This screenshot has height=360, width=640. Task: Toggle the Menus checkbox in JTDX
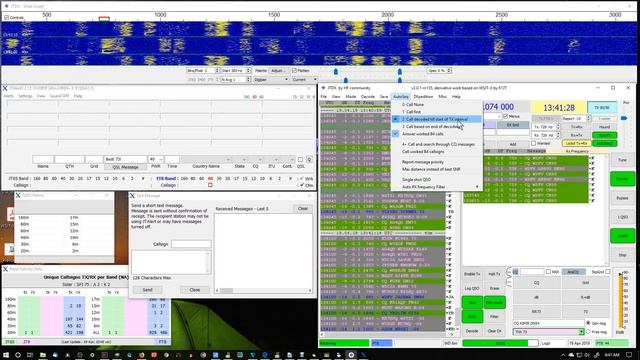click(x=505, y=116)
